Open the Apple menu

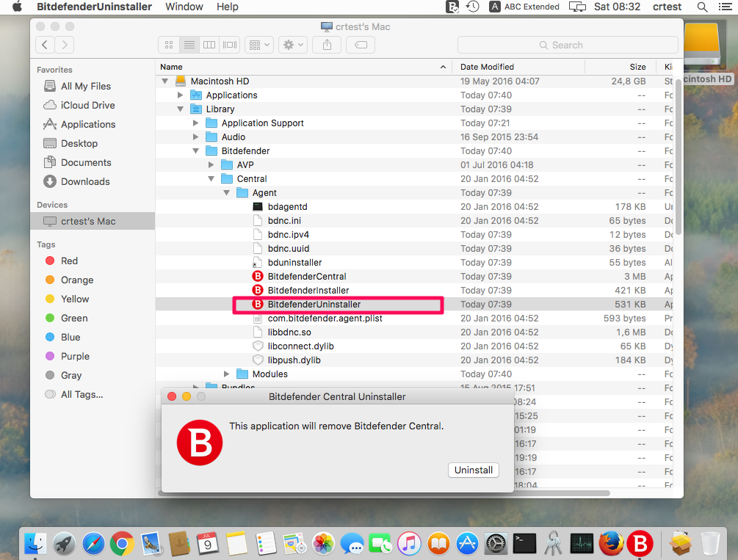[18, 7]
